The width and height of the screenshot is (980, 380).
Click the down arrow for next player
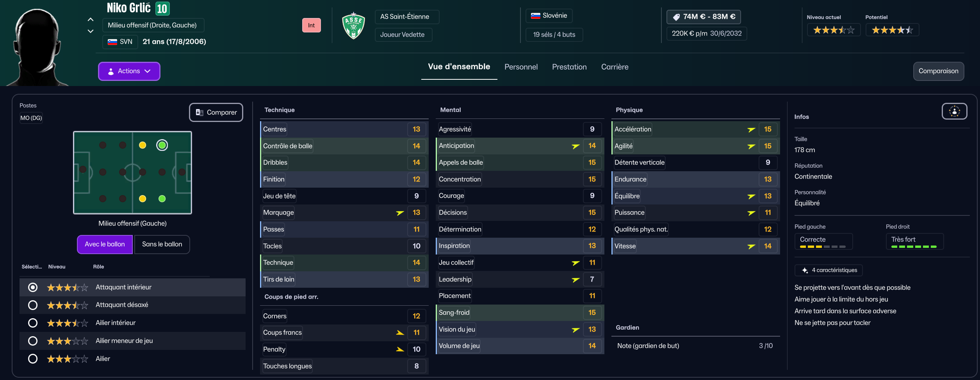pyautogui.click(x=91, y=31)
